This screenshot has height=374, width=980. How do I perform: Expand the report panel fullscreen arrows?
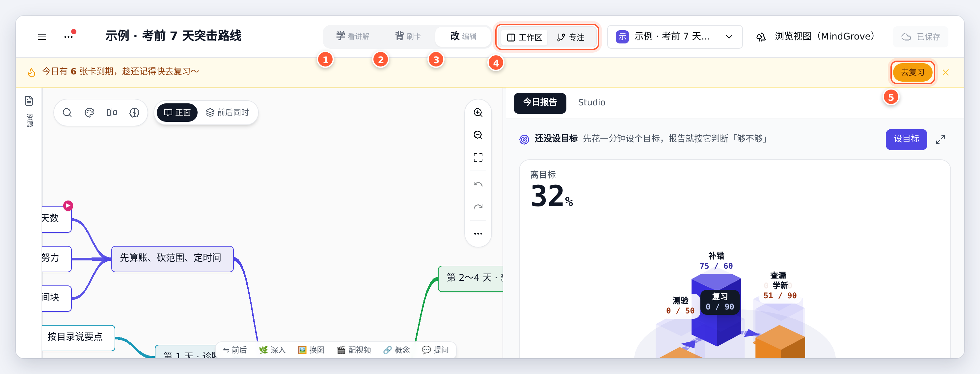[x=940, y=140]
